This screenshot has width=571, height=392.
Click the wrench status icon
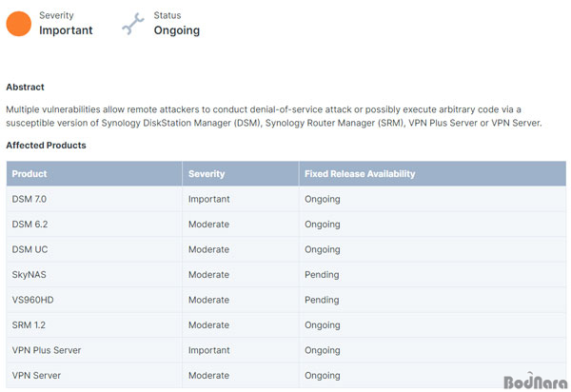[x=133, y=24]
